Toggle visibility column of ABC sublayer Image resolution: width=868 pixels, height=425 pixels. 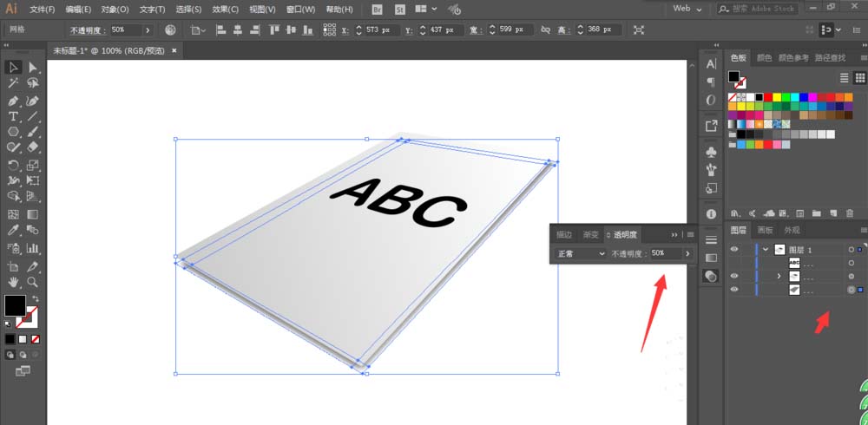[734, 263]
